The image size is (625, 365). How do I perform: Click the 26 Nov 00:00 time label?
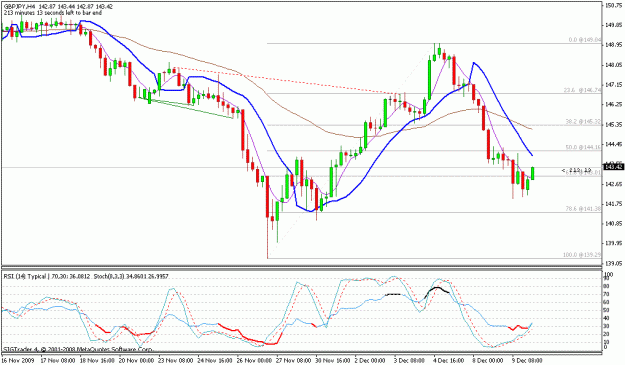point(254,360)
